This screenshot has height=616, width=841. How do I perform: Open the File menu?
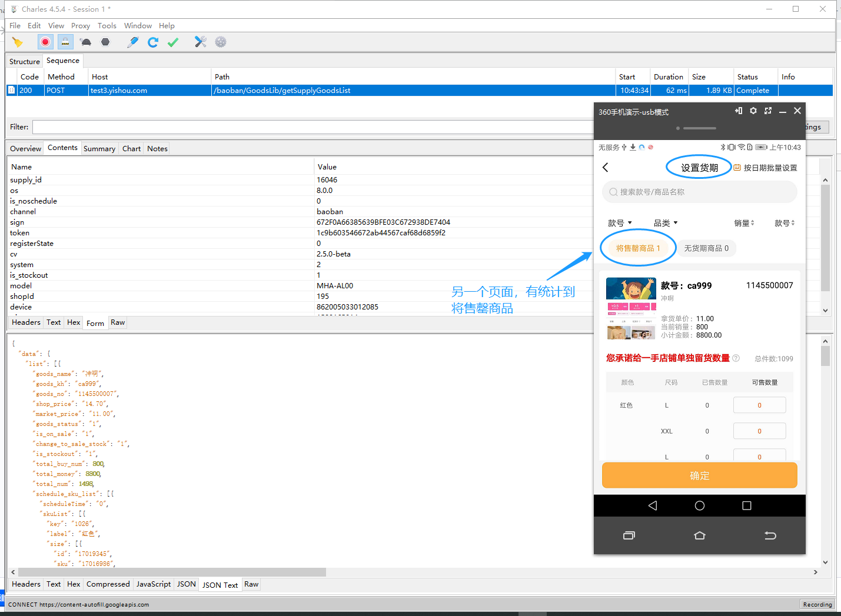(15, 26)
